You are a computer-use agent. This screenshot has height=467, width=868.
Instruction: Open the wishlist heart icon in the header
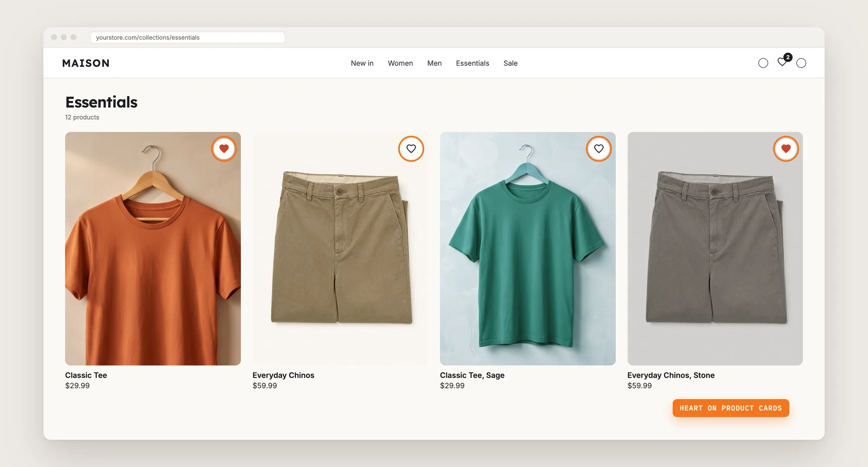click(782, 63)
